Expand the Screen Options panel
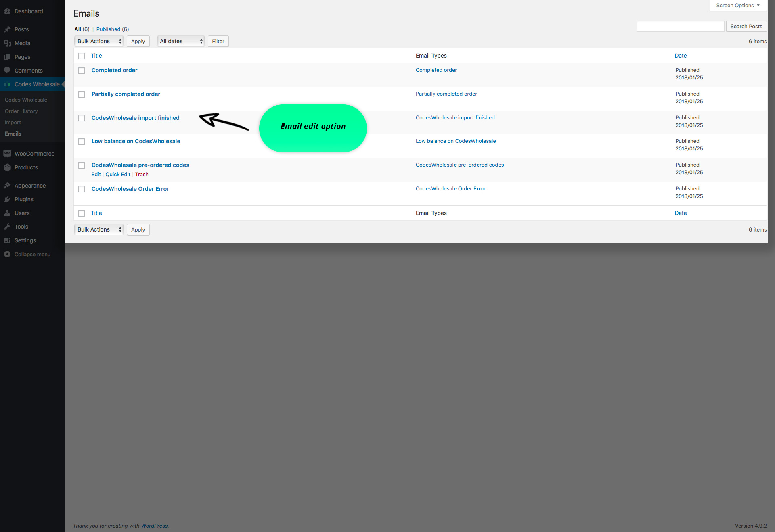Viewport: 775px width, 532px height. 737,5
